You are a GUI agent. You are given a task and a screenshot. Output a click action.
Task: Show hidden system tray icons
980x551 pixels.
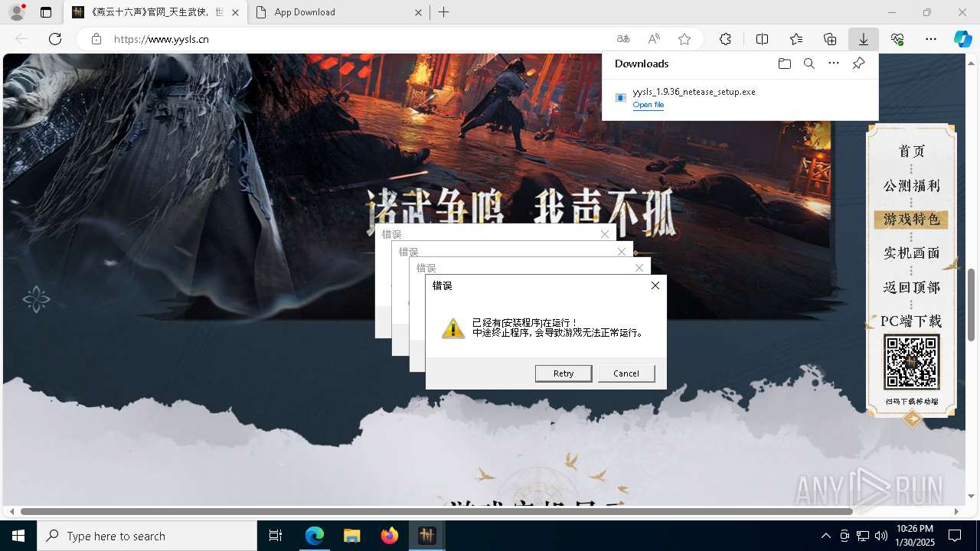825,536
